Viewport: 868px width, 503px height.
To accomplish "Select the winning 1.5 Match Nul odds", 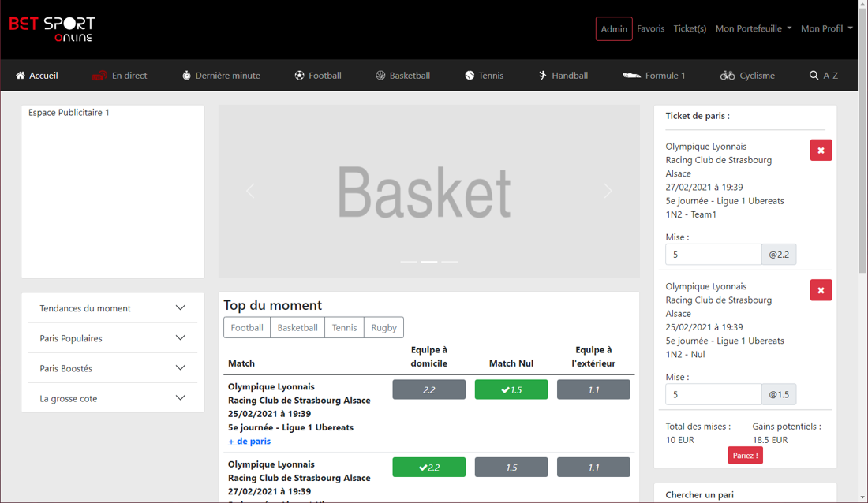I will pyautogui.click(x=511, y=389).
